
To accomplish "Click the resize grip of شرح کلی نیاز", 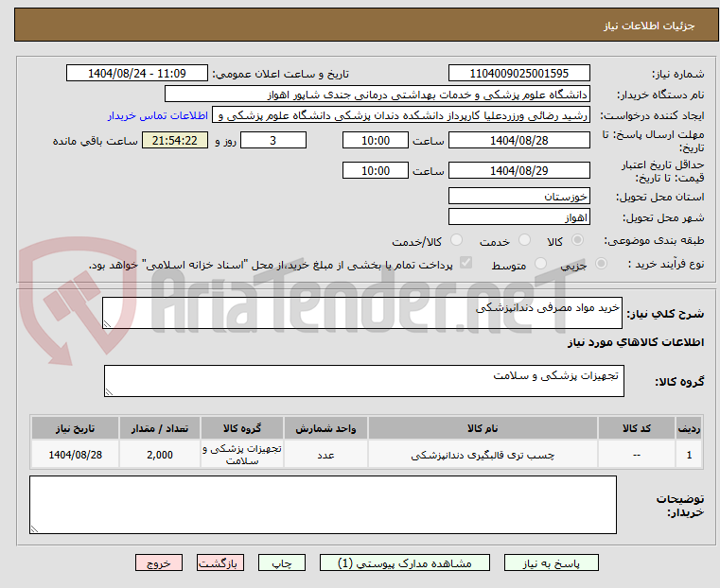I will (107, 324).
